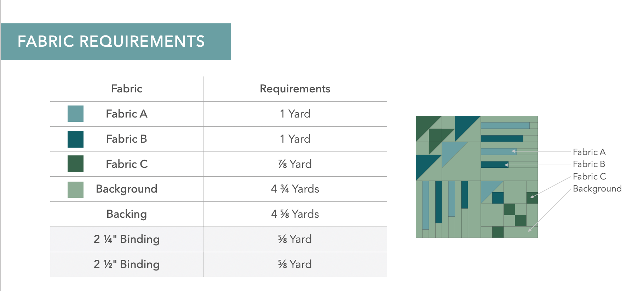Select the ⅞ Yard requirement cell
Viewport: 644px width, 291px height.
click(x=295, y=164)
